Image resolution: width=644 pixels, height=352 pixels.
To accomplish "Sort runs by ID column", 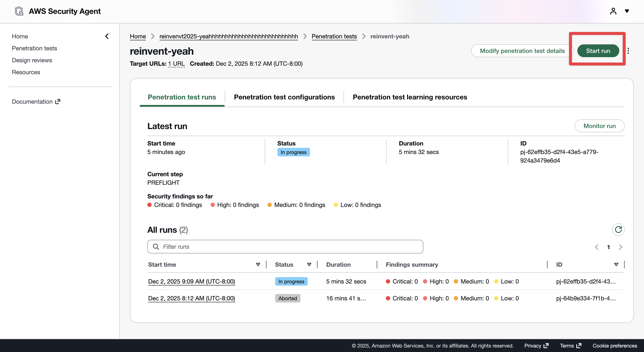I will pos(616,265).
